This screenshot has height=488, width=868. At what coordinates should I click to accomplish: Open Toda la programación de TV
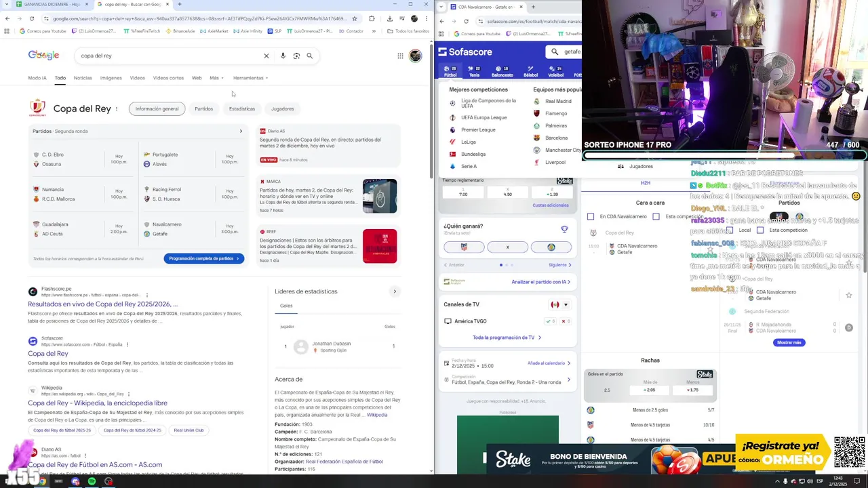(507, 338)
